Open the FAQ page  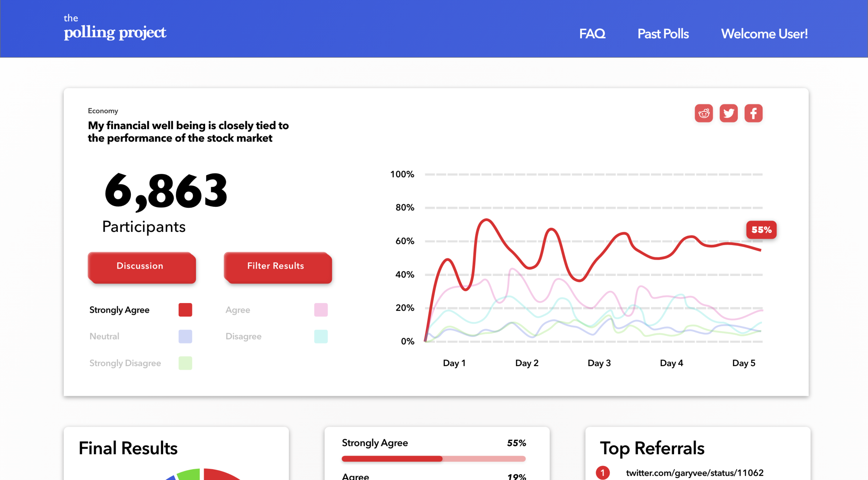(x=592, y=34)
